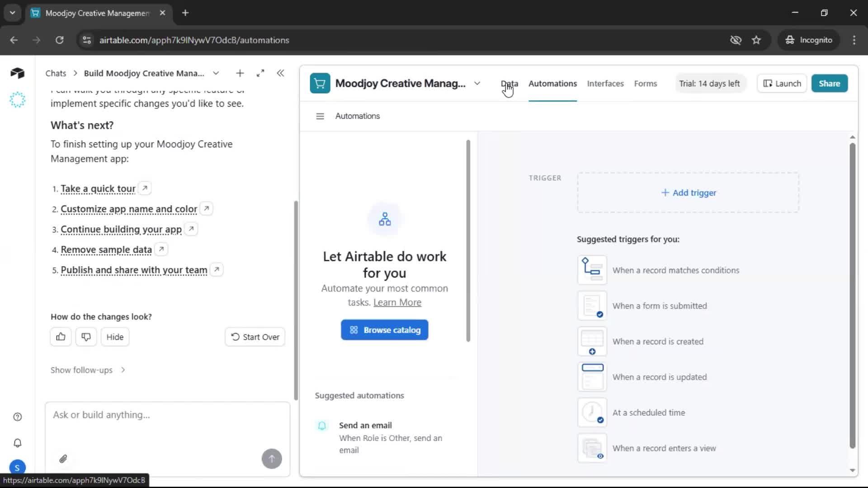Hide the feedback prompt with Hide

115,337
